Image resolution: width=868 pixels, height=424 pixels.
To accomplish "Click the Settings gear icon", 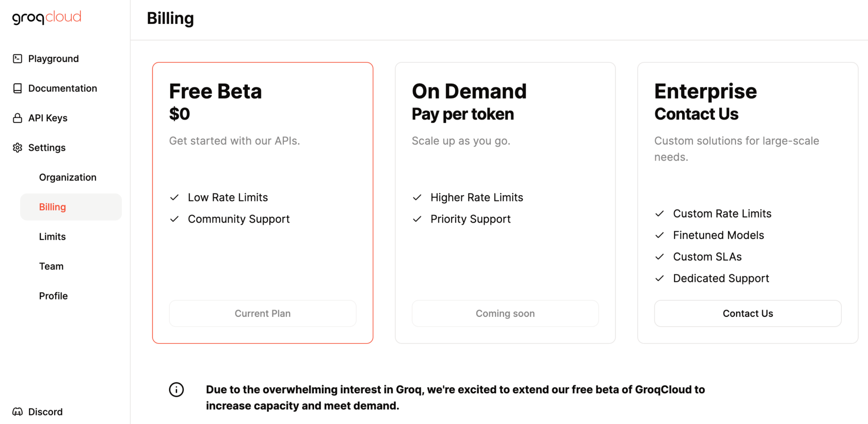I will [18, 148].
